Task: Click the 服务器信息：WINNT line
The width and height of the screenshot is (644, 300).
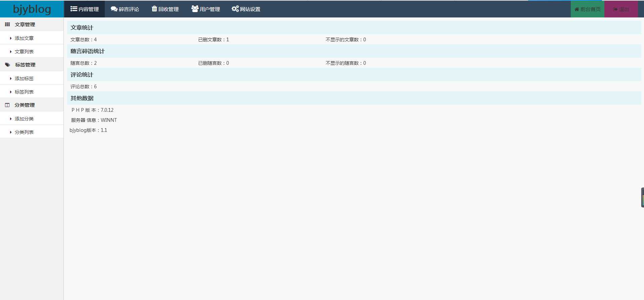Action: click(x=94, y=120)
